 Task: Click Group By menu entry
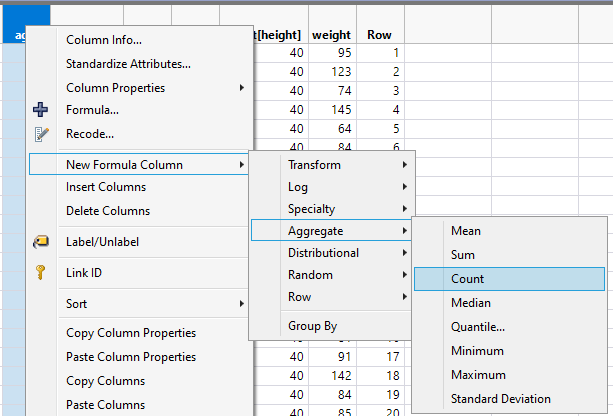click(x=312, y=326)
